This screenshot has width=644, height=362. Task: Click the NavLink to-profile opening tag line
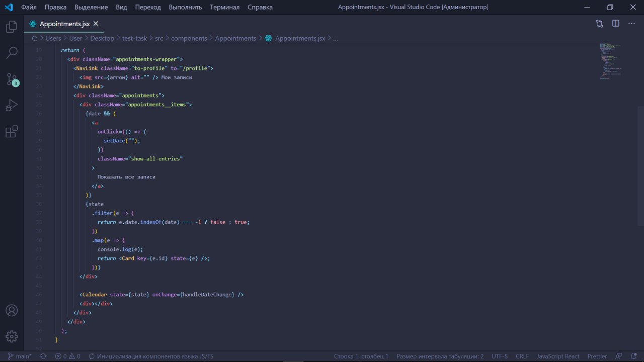[143, 68]
